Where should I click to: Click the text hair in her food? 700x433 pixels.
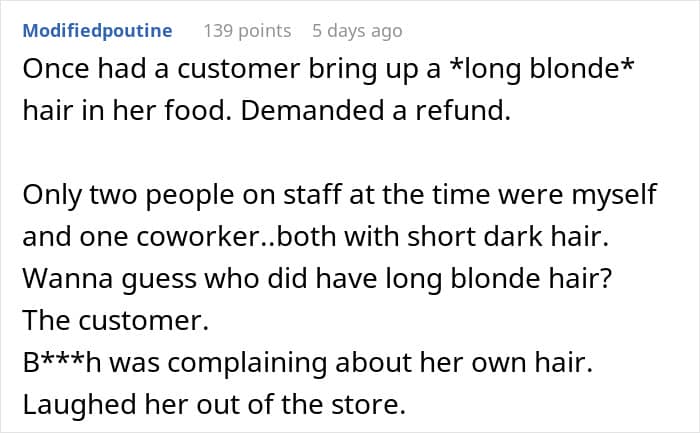(125, 111)
